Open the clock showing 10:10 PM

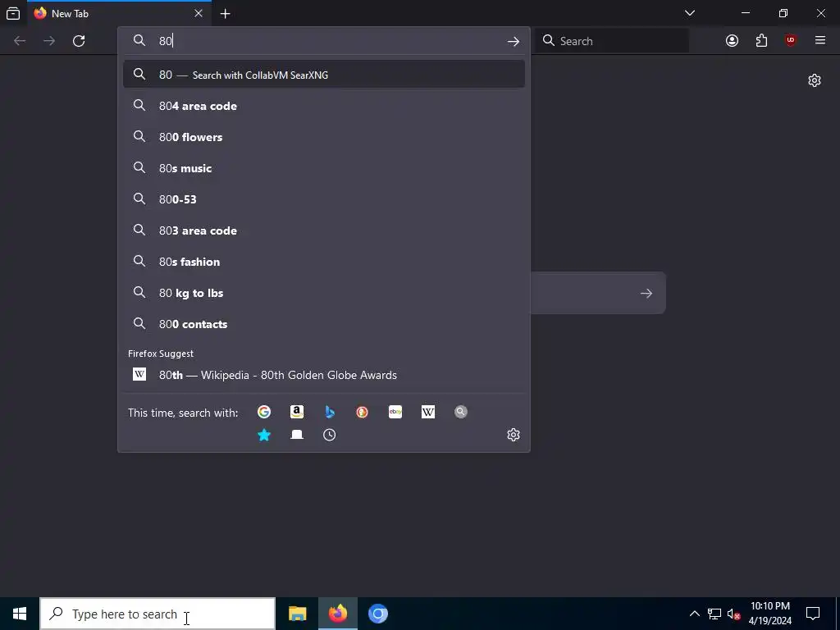click(769, 614)
